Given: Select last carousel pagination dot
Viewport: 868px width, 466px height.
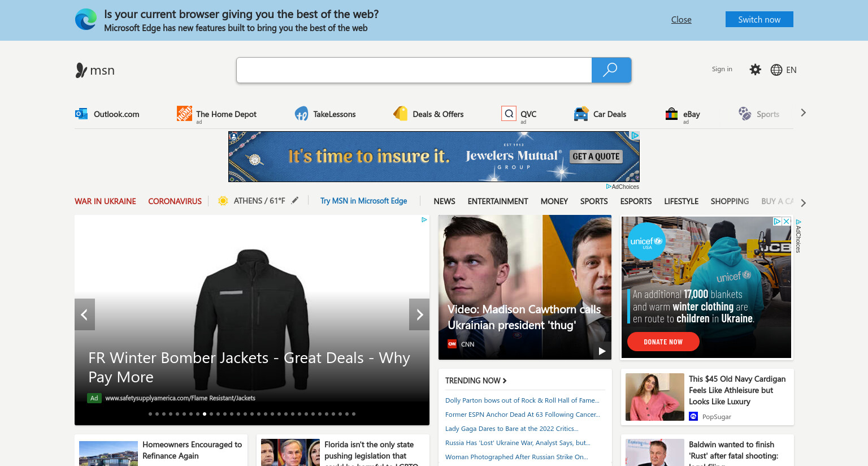Looking at the screenshot, I should tap(354, 414).
